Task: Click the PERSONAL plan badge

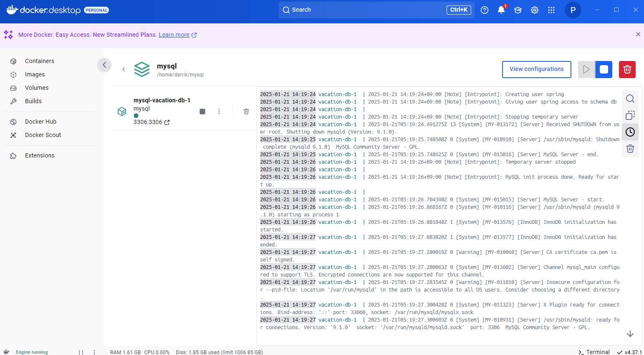Action: coord(96,10)
